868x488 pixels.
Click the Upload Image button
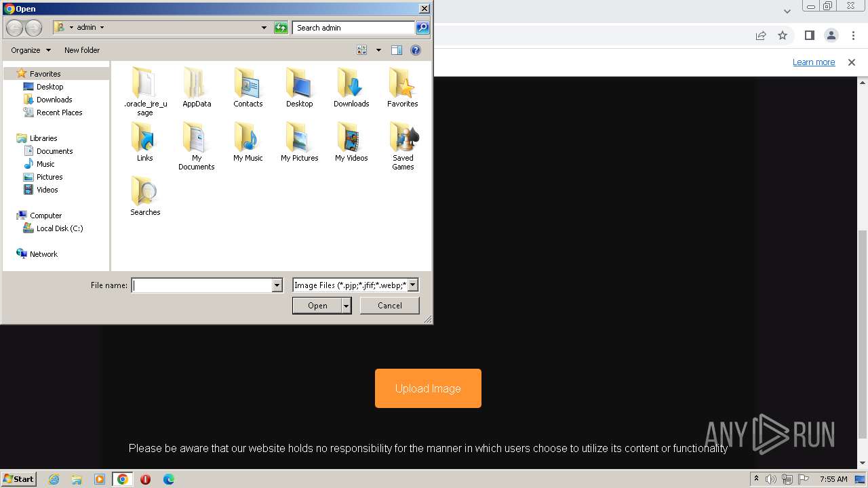(428, 388)
